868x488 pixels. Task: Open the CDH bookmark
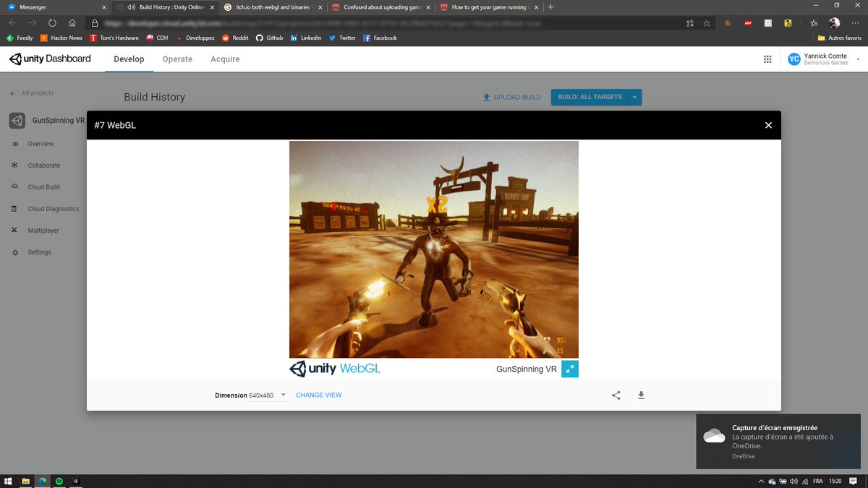(x=157, y=38)
